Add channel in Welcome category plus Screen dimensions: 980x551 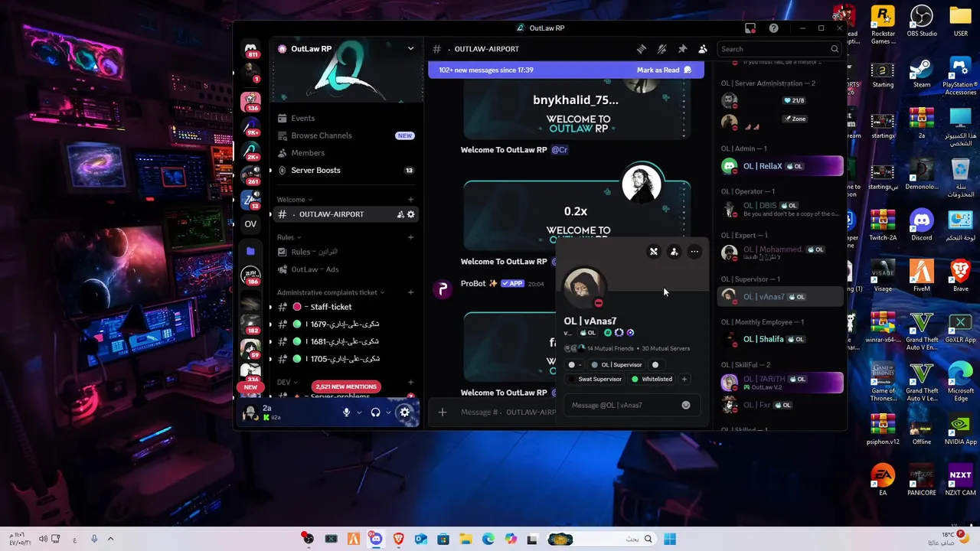pos(411,200)
